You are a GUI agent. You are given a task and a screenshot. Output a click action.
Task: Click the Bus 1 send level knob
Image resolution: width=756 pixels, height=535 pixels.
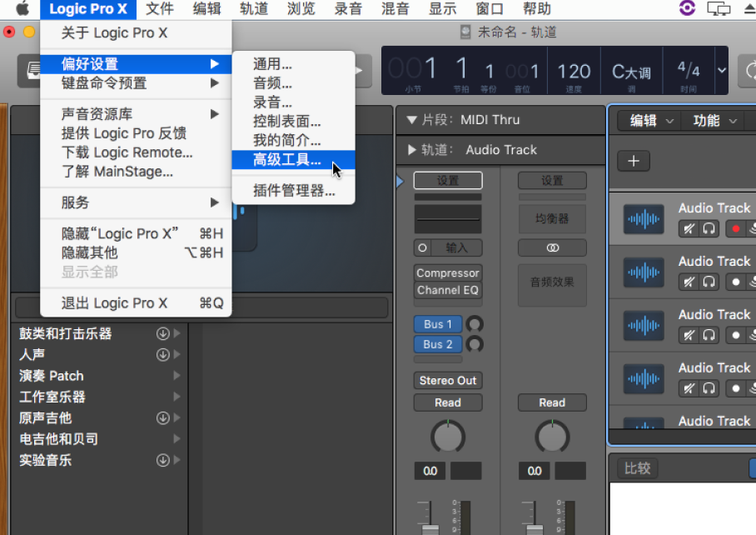475,324
